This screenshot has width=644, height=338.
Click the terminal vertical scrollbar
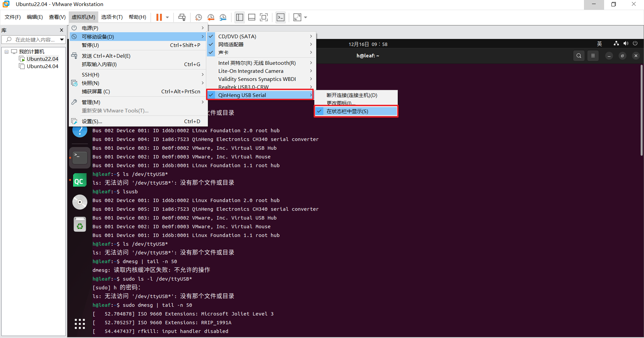point(641,111)
